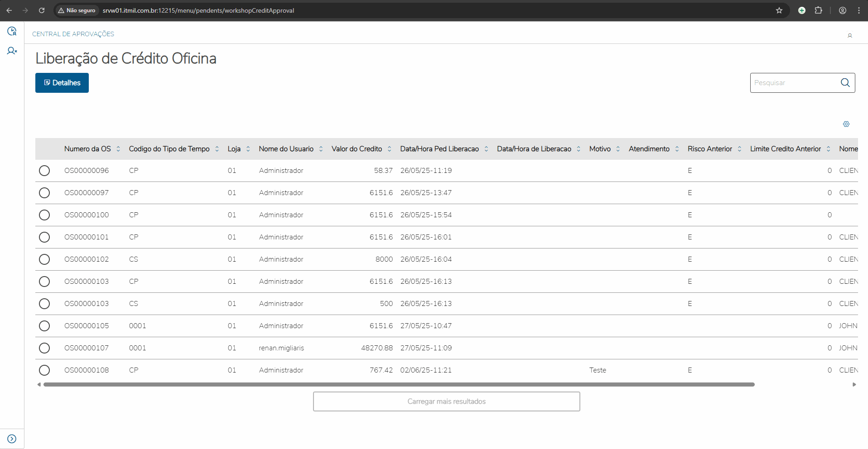Open browser extensions puzzle icon

(x=818, y=10)
